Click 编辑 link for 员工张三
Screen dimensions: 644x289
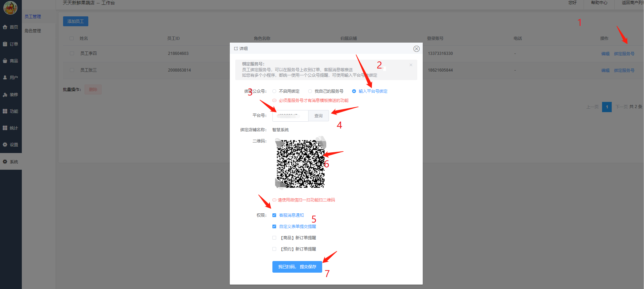click(605, 70)
